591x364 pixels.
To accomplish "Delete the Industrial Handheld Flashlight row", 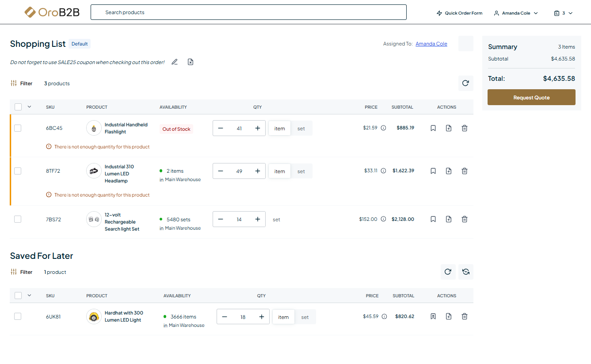I will (465, 128).
